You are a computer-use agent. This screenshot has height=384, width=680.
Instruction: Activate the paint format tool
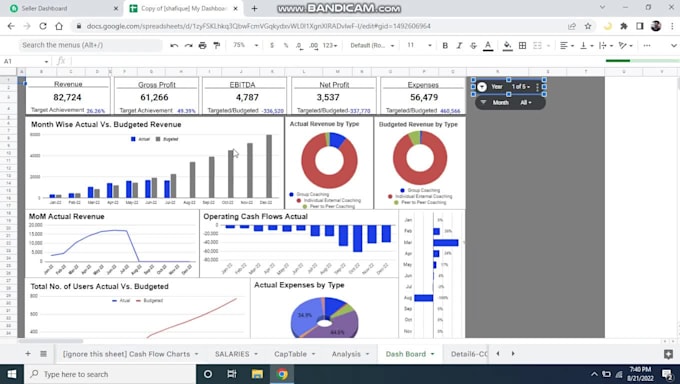tap(216, 46)
